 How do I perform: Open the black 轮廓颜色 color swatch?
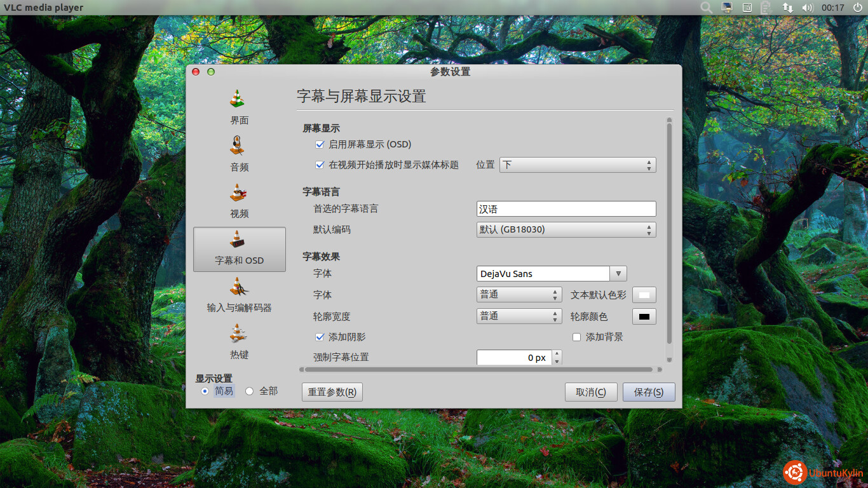coord(644,316)
